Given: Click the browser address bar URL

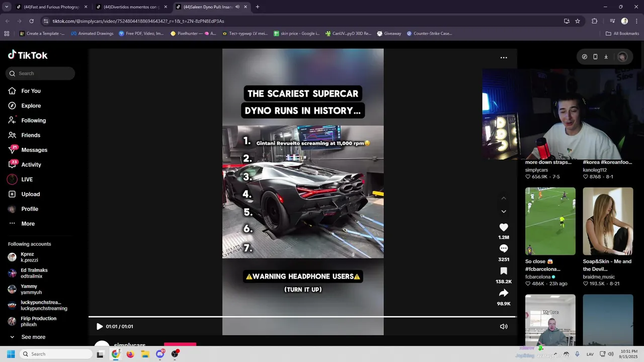Looking at the screenshot, I should pyautogui.click(x=138, y=21).
